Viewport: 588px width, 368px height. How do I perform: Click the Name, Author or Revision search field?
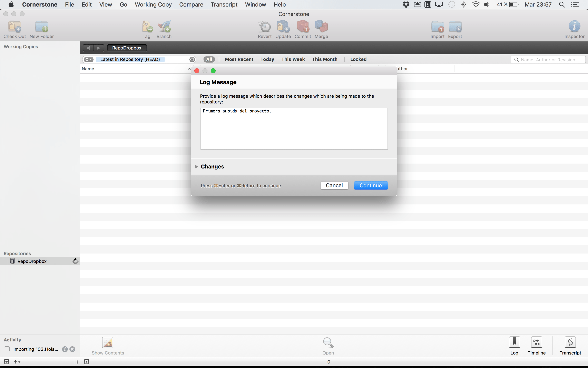pos(548,60)
